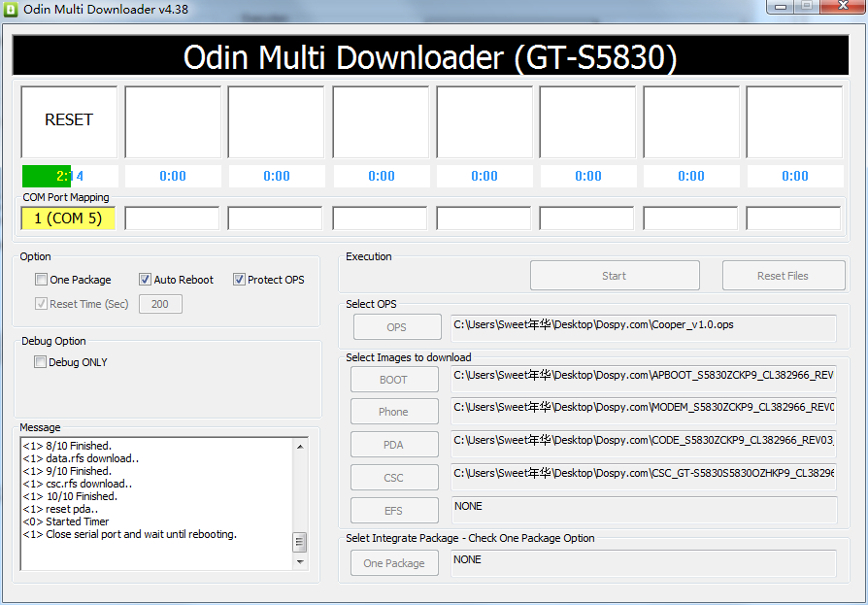
Task: Click the Start button
Action: click(x=615, y=276)
